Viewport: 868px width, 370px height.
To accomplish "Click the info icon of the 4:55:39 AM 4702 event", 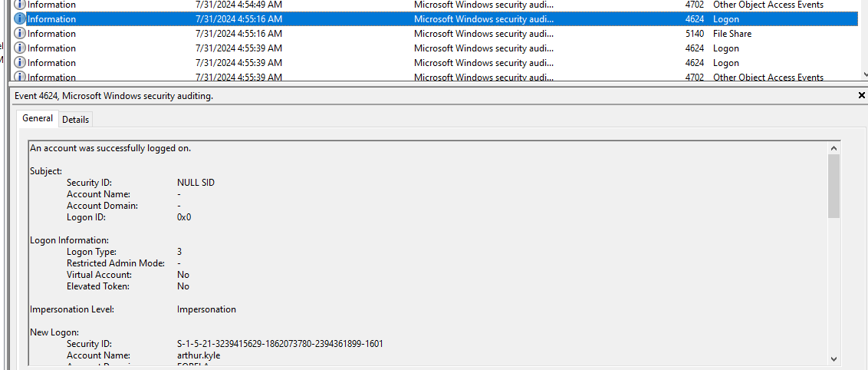I will (x=20, y=77).
